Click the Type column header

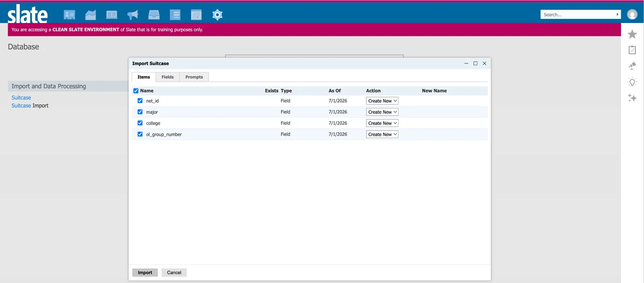point(286,91)
